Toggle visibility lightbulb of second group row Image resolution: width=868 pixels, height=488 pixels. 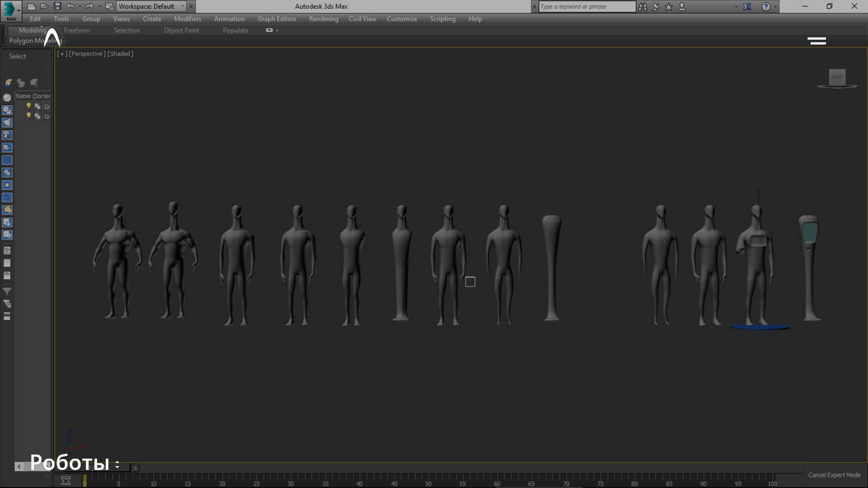tap(28, 116)
